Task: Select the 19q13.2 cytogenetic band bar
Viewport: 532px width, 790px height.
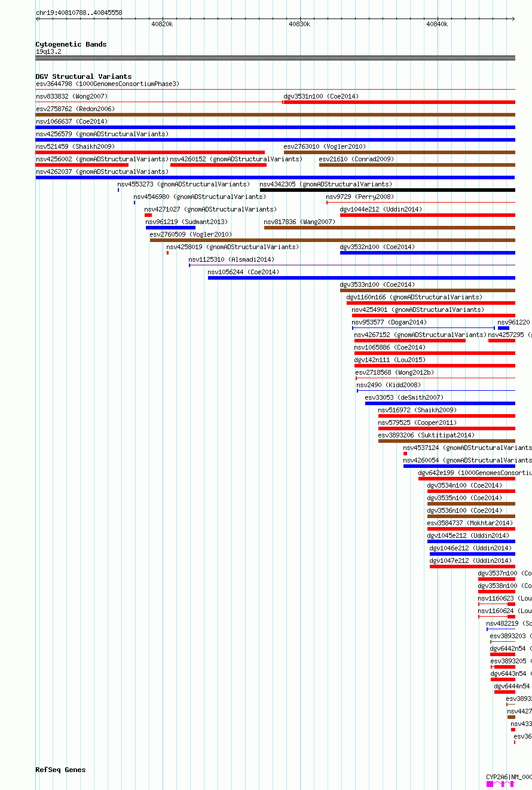Action: [276, 58]
